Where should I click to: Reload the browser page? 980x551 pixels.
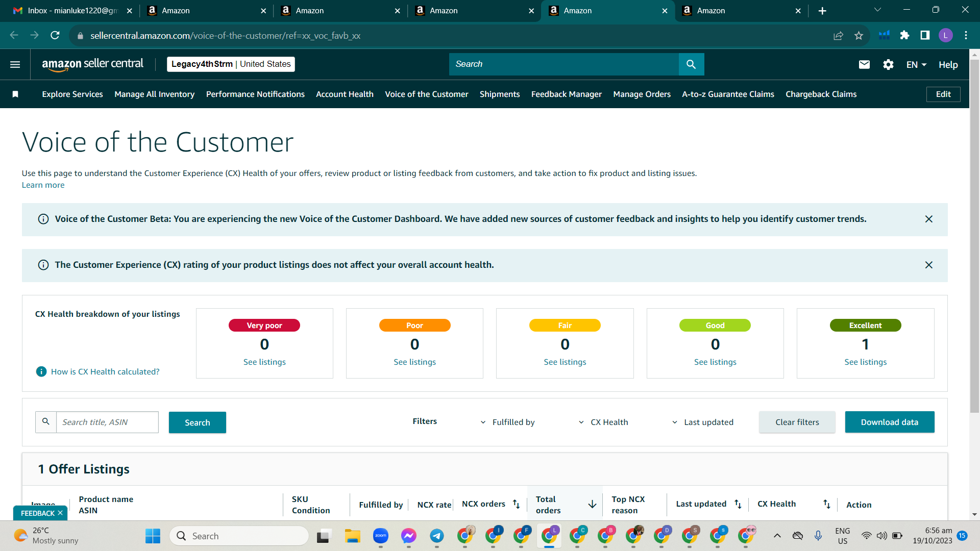point(55,36)
